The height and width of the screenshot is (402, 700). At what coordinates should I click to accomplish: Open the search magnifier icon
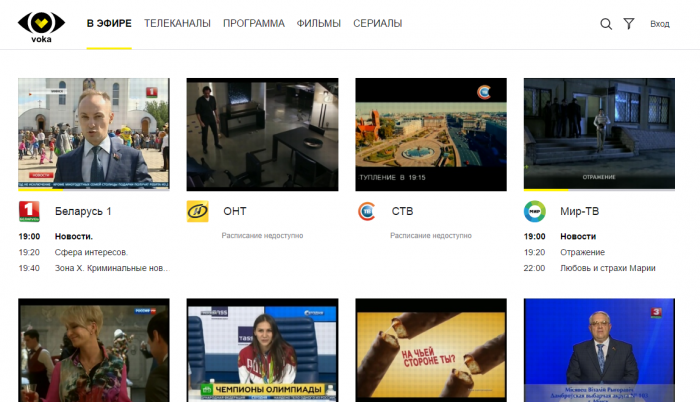click(606, 24)
